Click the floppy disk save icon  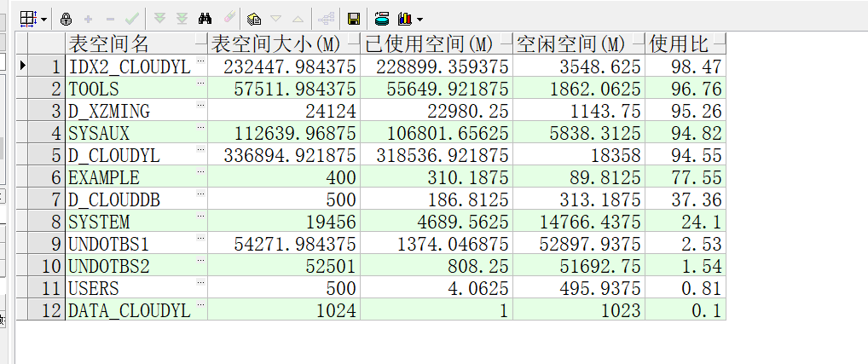coord(353,18)
